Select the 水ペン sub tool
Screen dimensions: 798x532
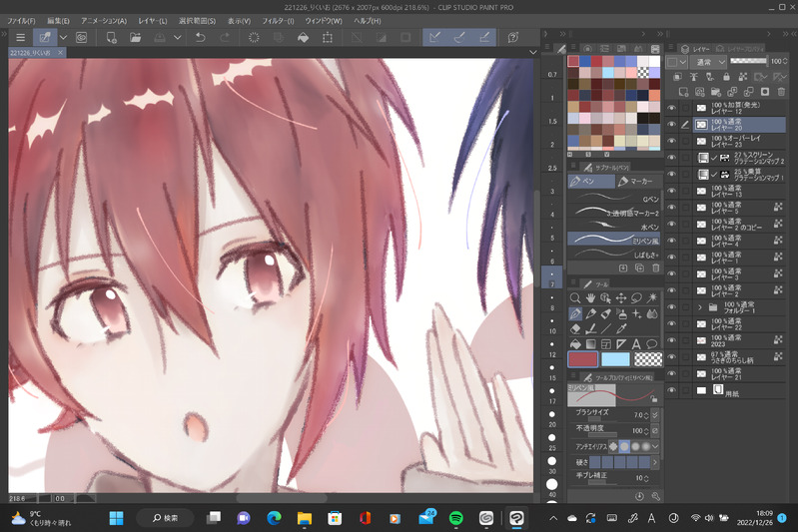tap(615, 227)
